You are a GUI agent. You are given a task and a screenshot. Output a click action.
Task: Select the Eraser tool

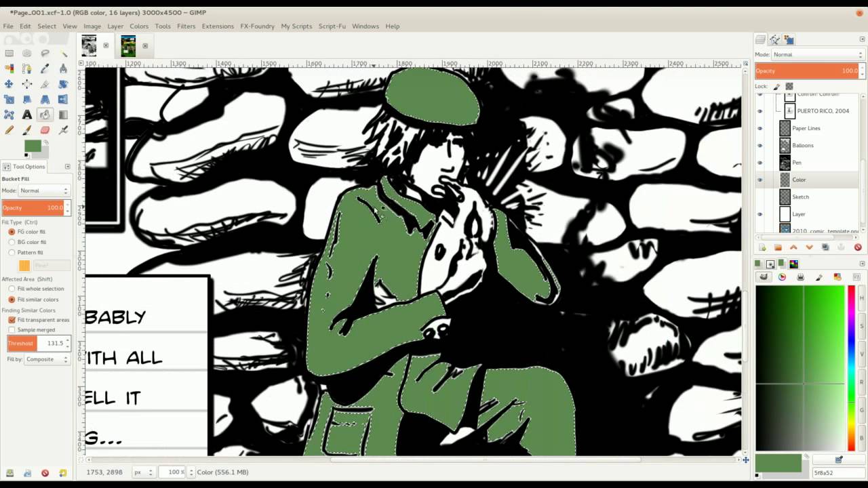[x=45, y=130]
